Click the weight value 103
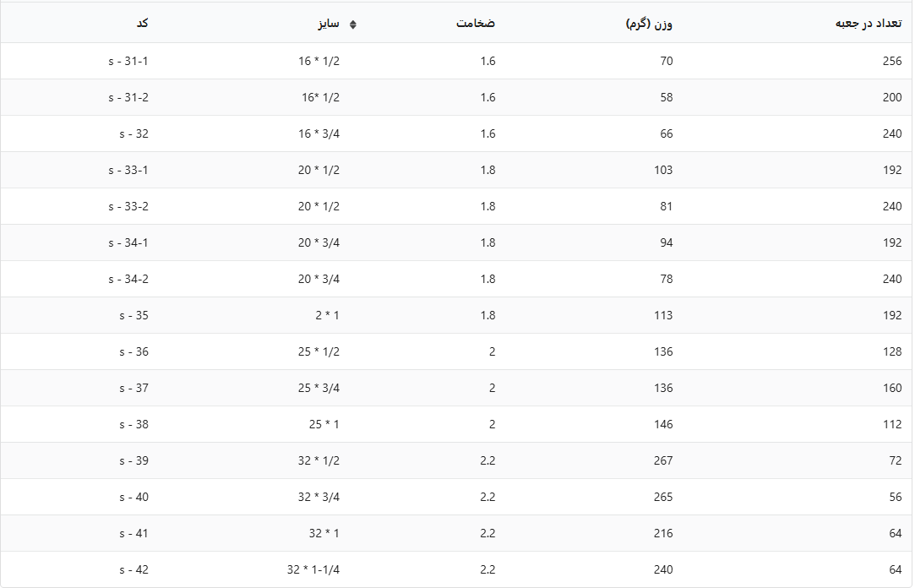 (x=663, y=170)
